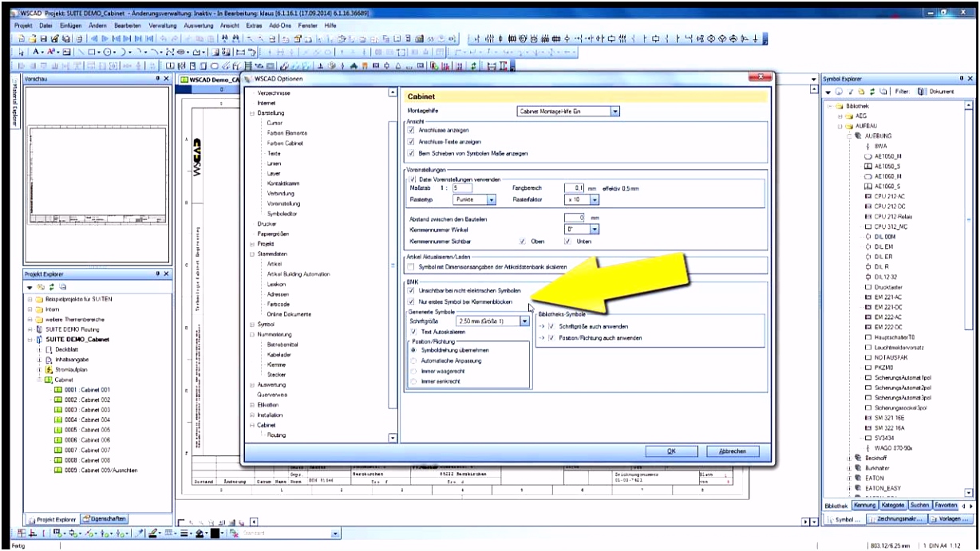The image size is (980, 551).
Task: Click the Abbrechen button
Action: [x=733, y=451]
